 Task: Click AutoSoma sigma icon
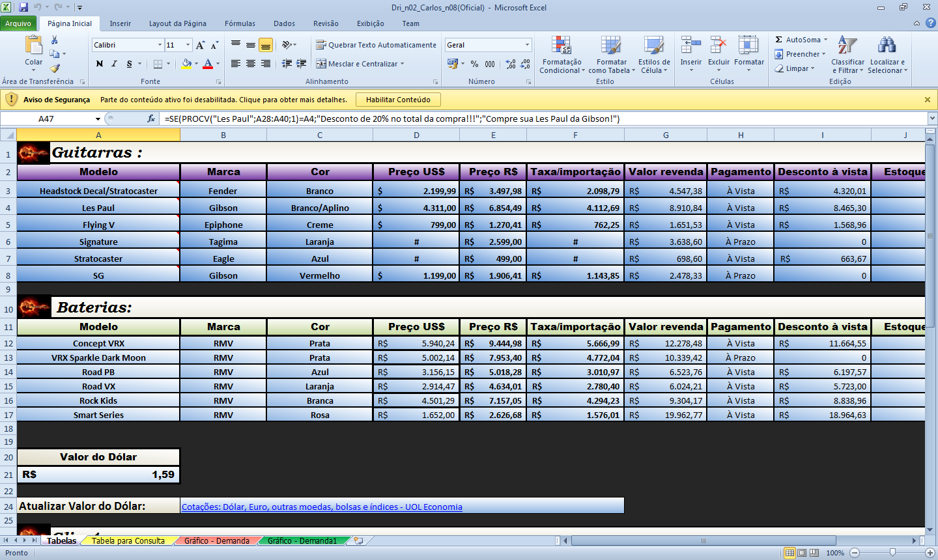coord(779,40)
